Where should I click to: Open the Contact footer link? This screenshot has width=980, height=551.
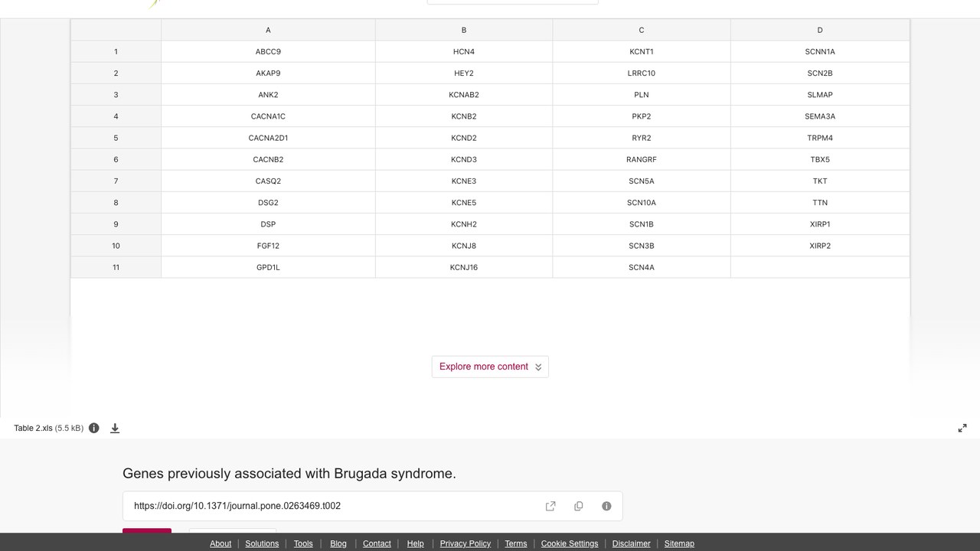pos(377,543)
